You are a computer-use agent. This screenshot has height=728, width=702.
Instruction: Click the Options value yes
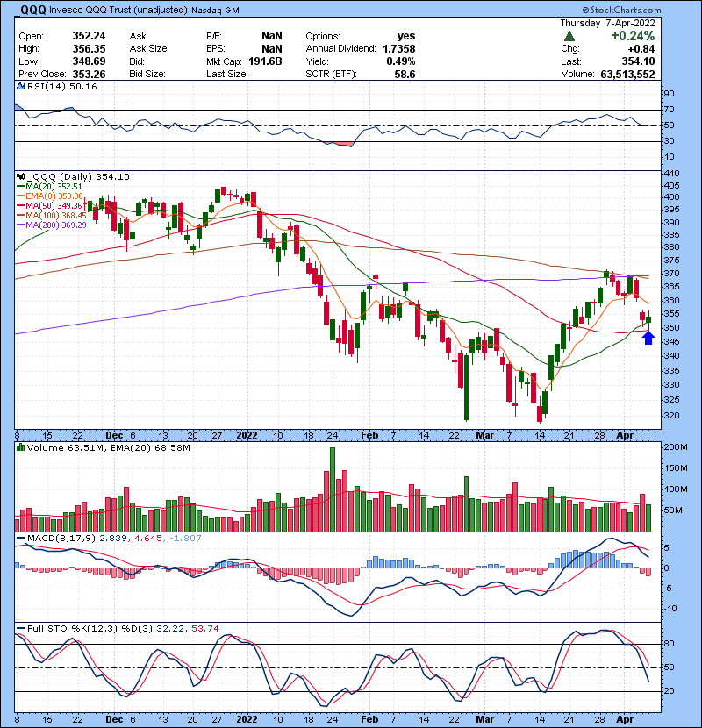click(405, 36)
